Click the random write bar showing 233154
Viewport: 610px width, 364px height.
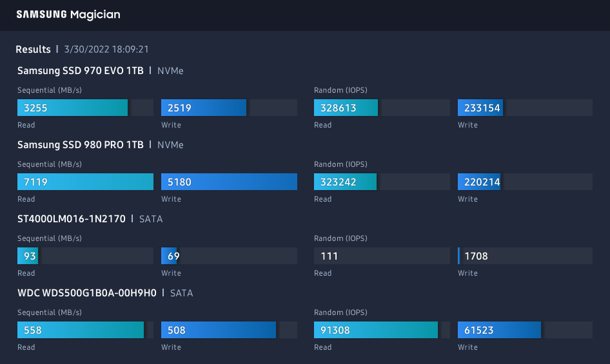tap(480, 108)
